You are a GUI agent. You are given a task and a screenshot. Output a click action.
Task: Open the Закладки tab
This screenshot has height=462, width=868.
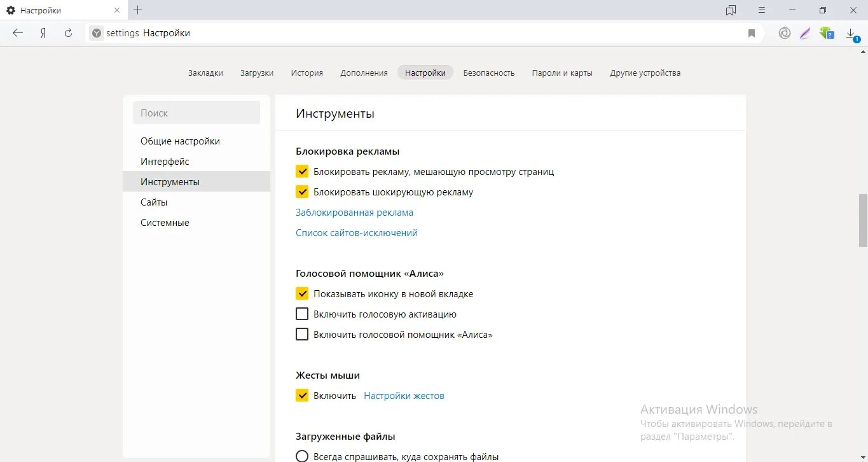[205, 73]
